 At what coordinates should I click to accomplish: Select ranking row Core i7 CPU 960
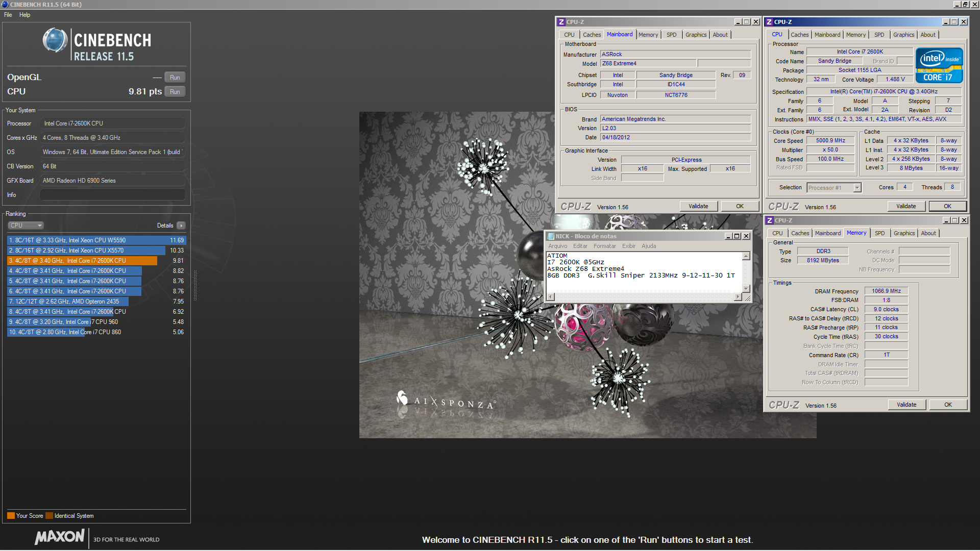[96, 322]
